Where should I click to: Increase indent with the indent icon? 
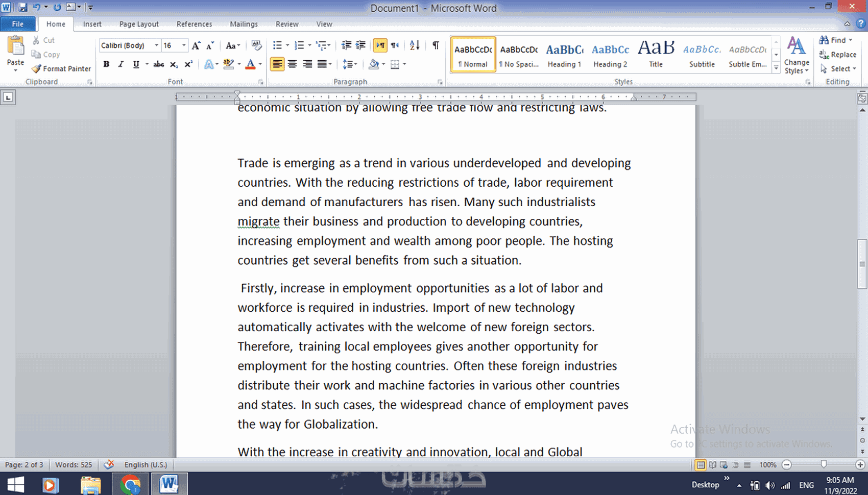[x=360, y=45]
